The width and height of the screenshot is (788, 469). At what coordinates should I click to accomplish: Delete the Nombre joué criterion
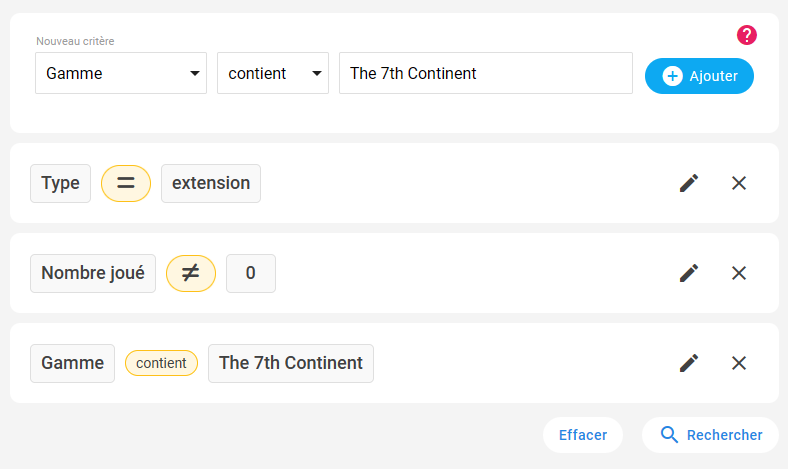[x=739, y=273]
